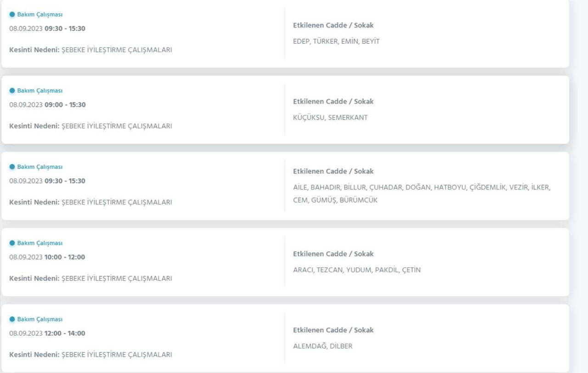Click the ALEMDAĞ, DİLBER street names
Screen dimensions: 588x373
(x=322, y=346)
